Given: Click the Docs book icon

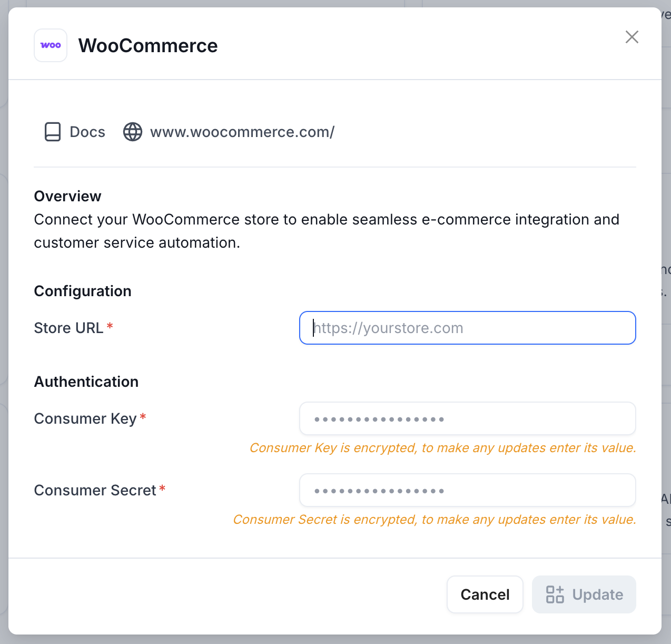Looking at the screenshot, I should (53, 132).
